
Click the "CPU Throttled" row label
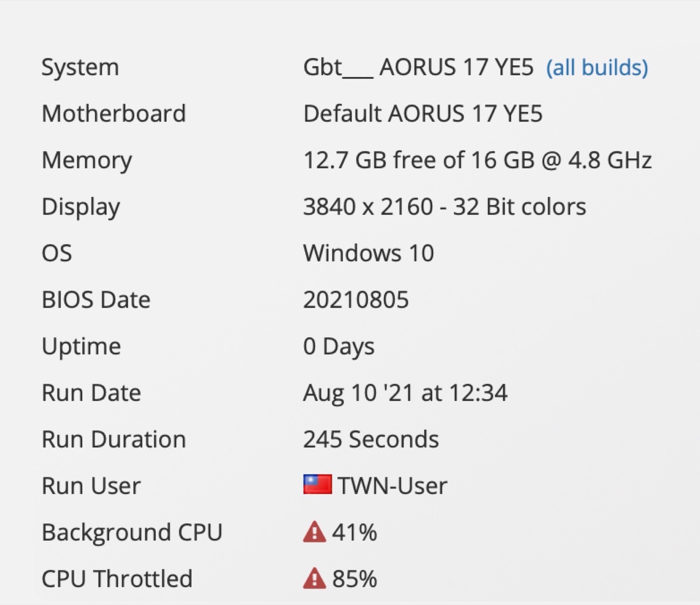[x=117, y=579]
